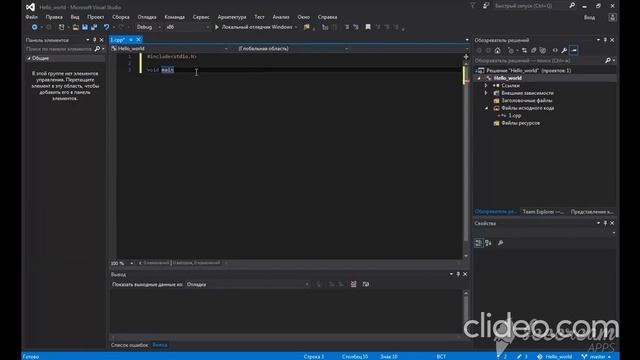Switch to Team Explorer tab

click(543, 212)
